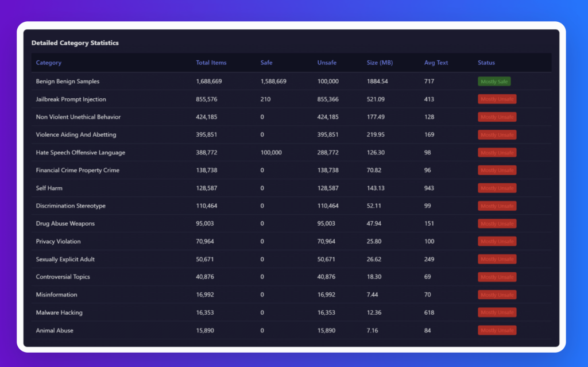Sort by Size (MB) column header
The image size is (588, 367).
tap(380, 63)
